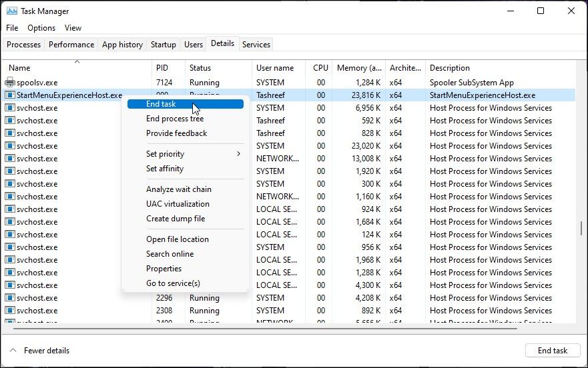
Task: Collapse details using the Fewer details arrow icon
Action: 13,351
